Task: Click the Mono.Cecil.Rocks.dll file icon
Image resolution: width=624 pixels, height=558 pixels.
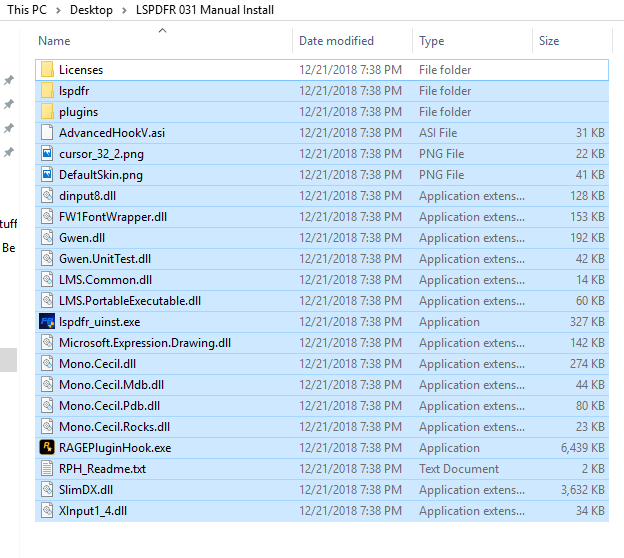Action: [x=47, y=427]
